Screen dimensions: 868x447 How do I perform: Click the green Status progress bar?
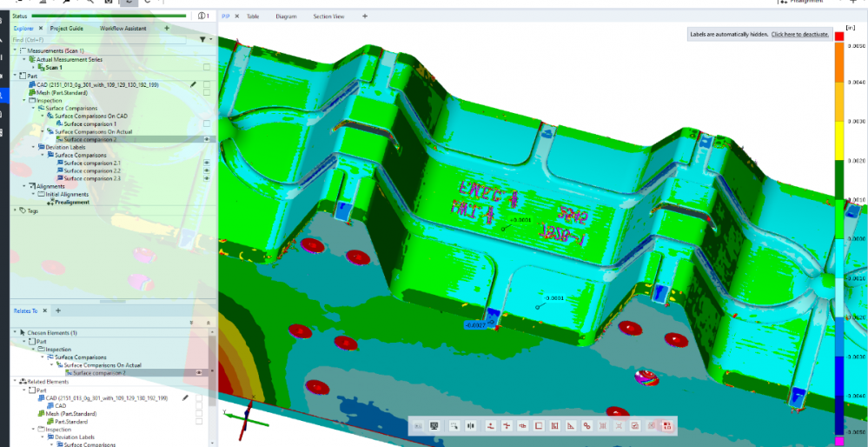109,16
